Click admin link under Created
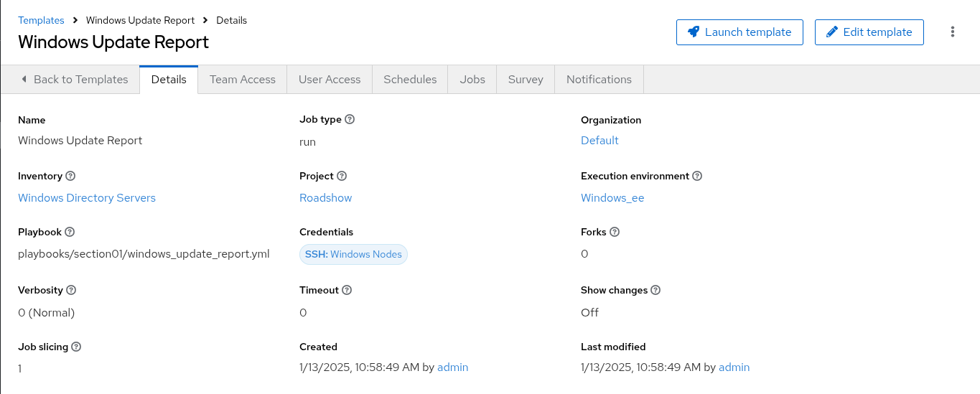 (453, 367)
